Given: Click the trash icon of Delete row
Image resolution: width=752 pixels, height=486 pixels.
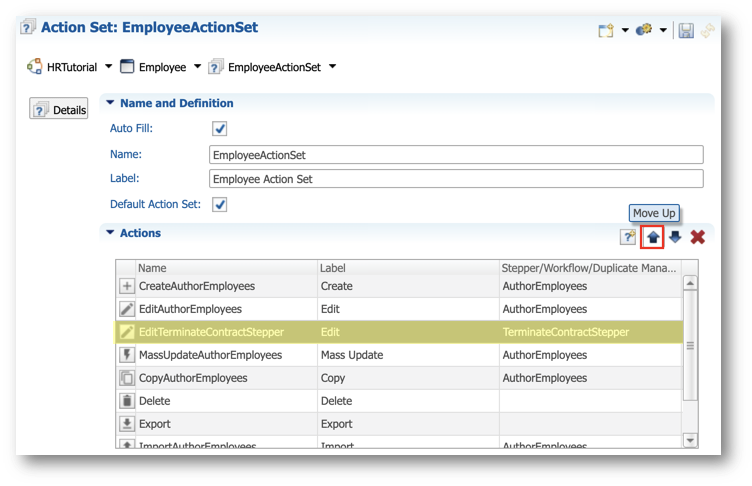Looking at the screenshot, I should pos(127,401).
